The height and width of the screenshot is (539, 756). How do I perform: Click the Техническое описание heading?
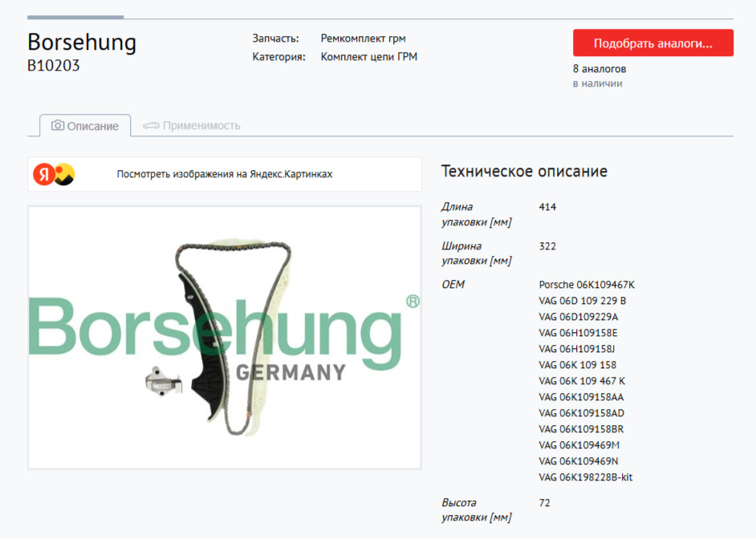pos(524,171)
